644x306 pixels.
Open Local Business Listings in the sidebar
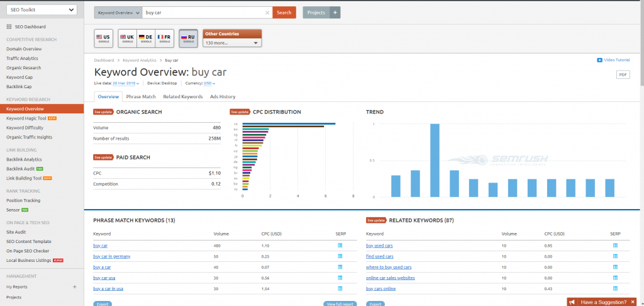pos(29,260)
